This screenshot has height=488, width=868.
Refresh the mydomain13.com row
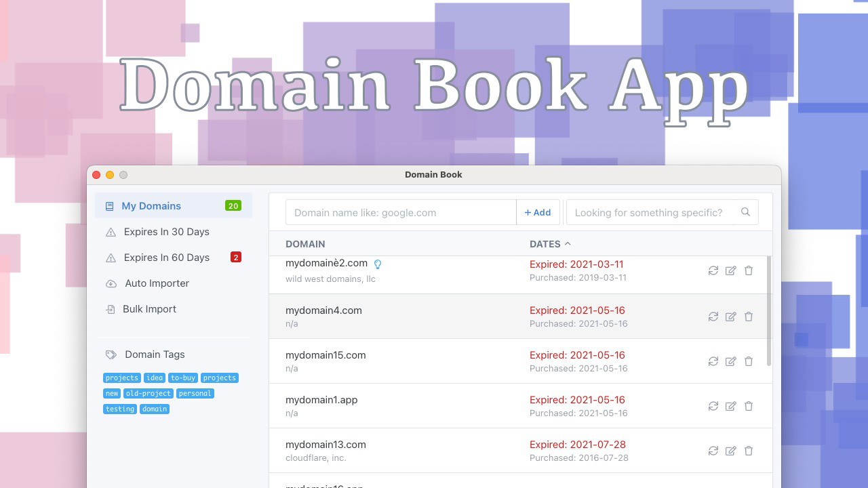(x=713, y=451)
